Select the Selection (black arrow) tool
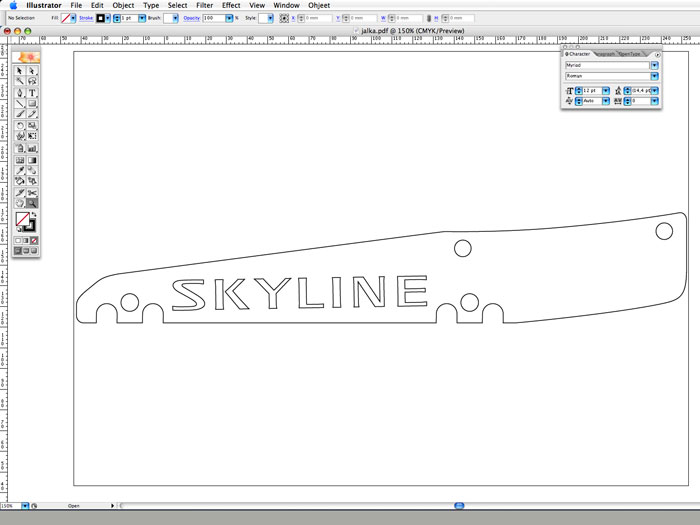 click(x=20, y=71)
